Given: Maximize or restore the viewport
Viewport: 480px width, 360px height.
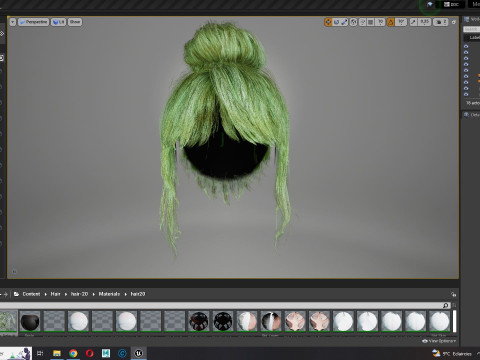Looking at the screenshot, I should tap(454, 22).
